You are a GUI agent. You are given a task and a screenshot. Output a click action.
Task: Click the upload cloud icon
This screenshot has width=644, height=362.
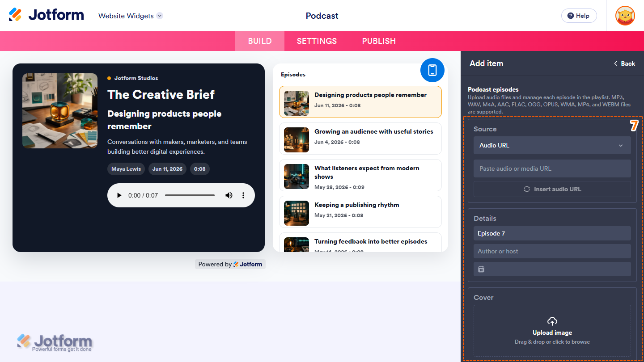552,321
